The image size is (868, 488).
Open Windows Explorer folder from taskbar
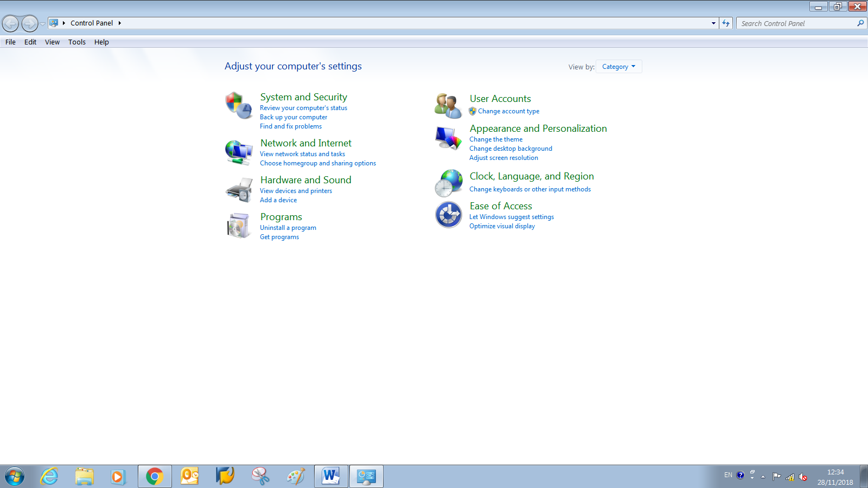pos(84,477)
